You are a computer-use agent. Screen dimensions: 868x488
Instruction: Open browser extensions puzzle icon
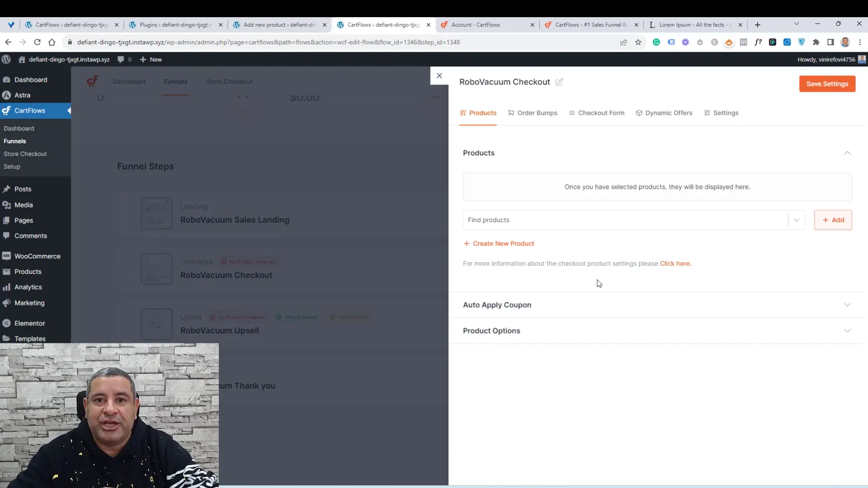point(816,42)
